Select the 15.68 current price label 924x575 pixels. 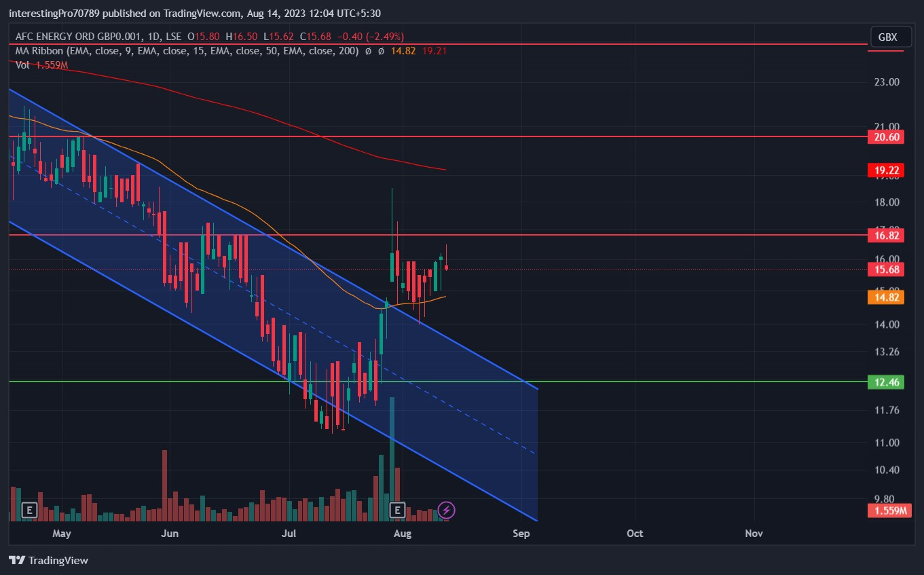pyautogui.click(x=887, y=270)
